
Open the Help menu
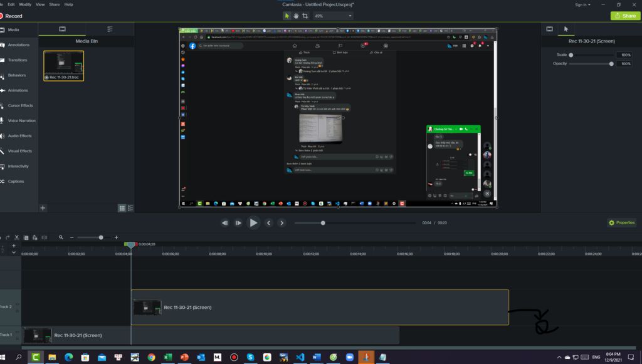[x=68, y=4]
